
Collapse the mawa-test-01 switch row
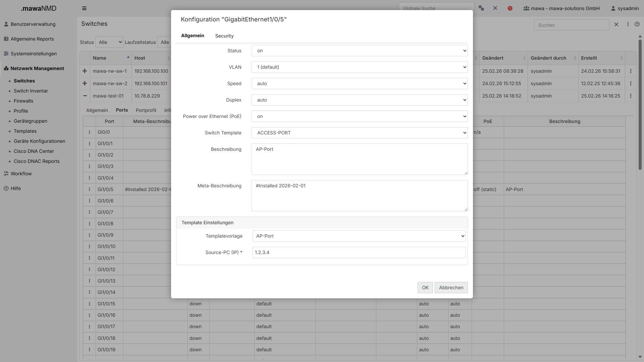tap(85, 96)
